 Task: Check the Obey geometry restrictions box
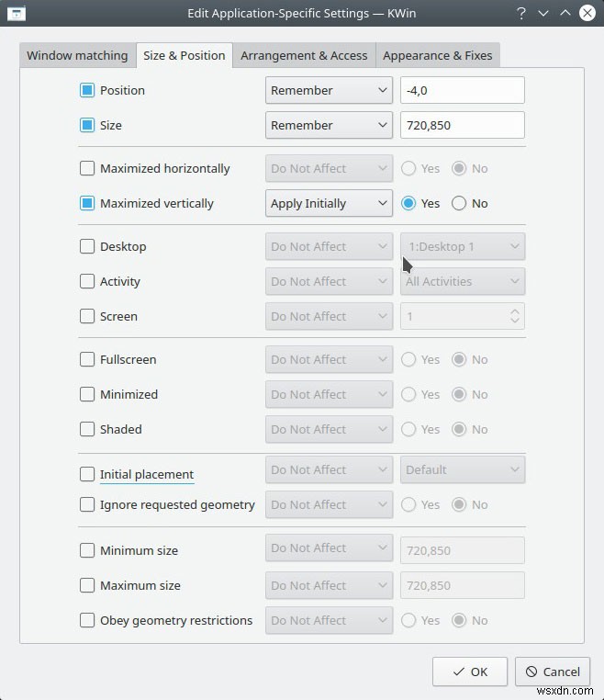pyautogui.click(x=87, y=620)
